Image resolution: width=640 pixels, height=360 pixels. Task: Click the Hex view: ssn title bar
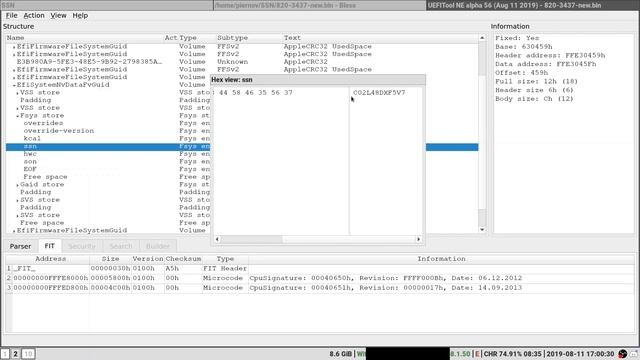coord(318,80)
